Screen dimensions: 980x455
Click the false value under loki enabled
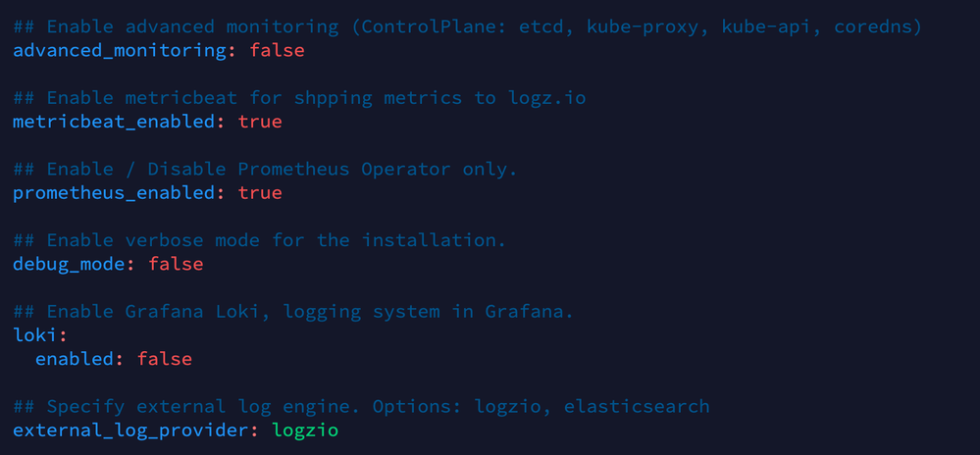coord(165,359)
